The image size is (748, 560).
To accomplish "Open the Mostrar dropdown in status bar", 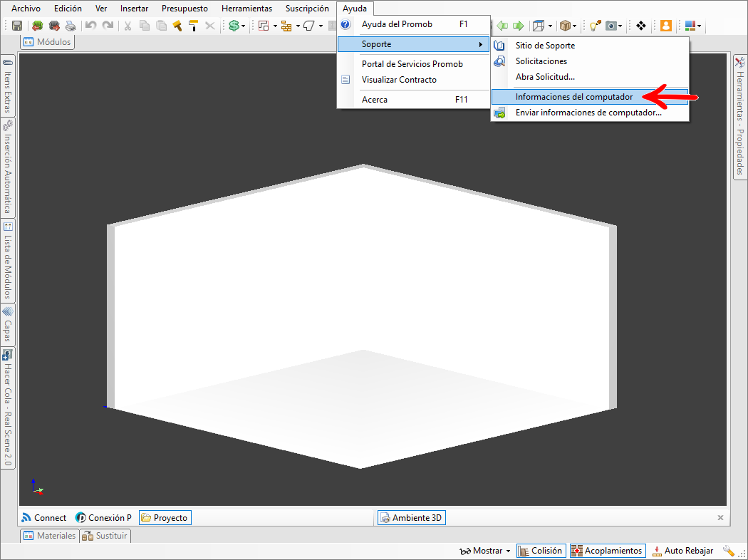I will (x=485, y=551).
